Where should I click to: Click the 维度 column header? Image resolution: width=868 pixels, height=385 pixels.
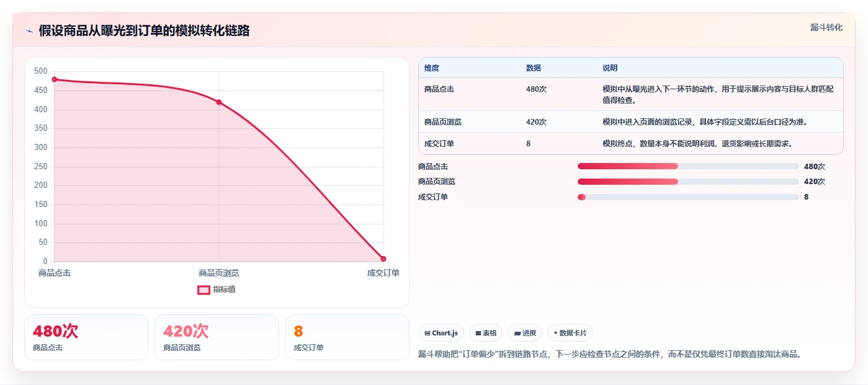pyautogui.click(x=432, y=68)
